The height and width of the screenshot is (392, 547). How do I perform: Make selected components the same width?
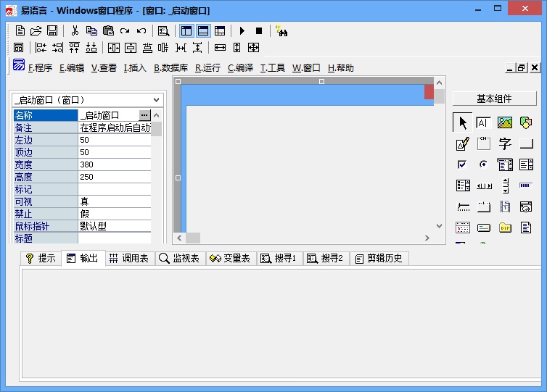tap(220, 47)
